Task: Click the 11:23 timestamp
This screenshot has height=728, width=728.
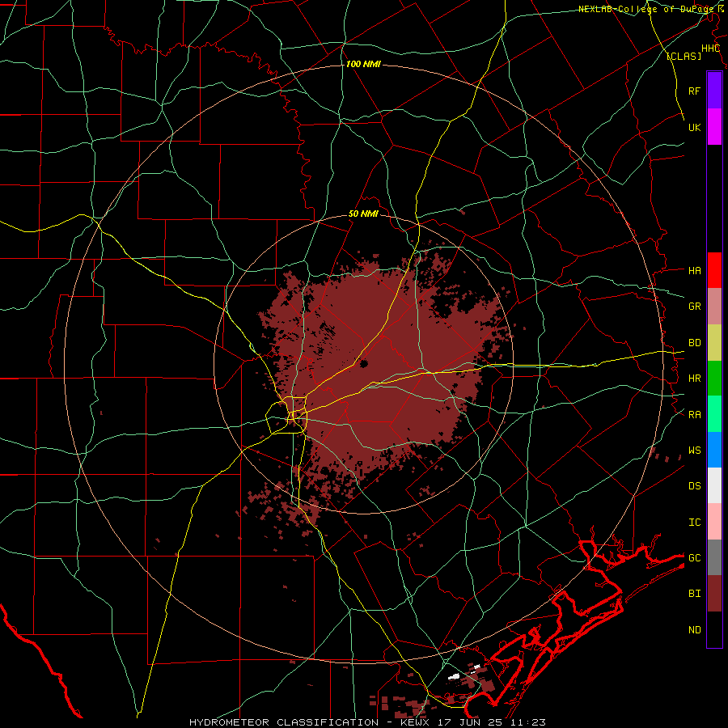Action: click(529, 722)
